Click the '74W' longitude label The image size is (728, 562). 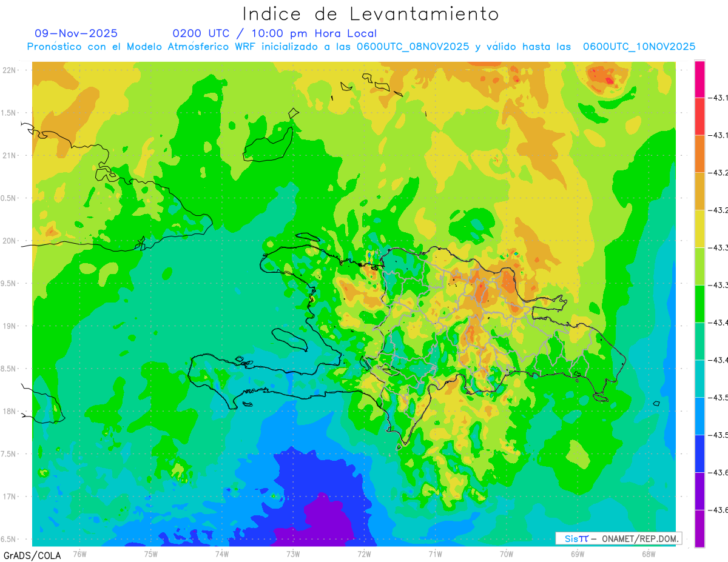(x=222, y=554)
